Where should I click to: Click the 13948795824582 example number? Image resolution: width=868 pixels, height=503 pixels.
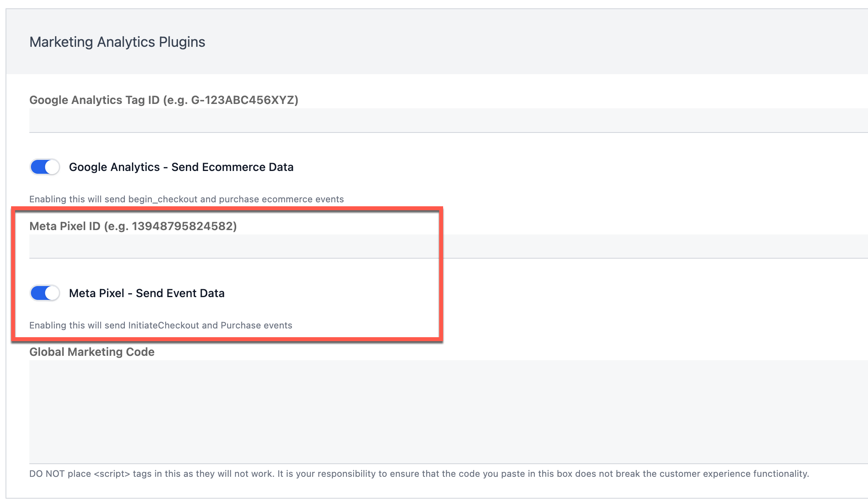[182, 226]
